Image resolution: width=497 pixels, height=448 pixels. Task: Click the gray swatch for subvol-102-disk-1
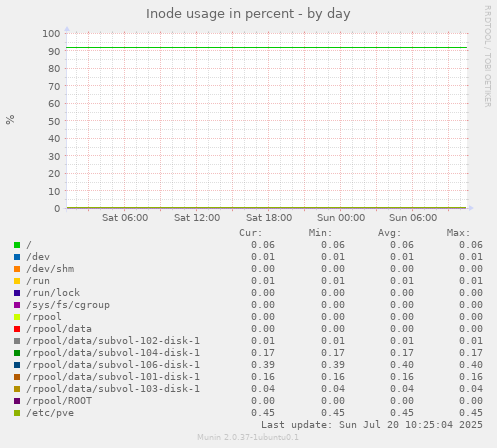click(x=17, y=341)
